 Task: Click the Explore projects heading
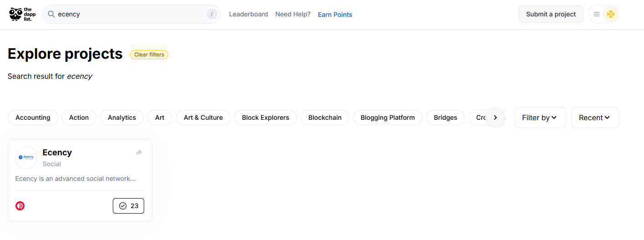(x=65, y=54)
